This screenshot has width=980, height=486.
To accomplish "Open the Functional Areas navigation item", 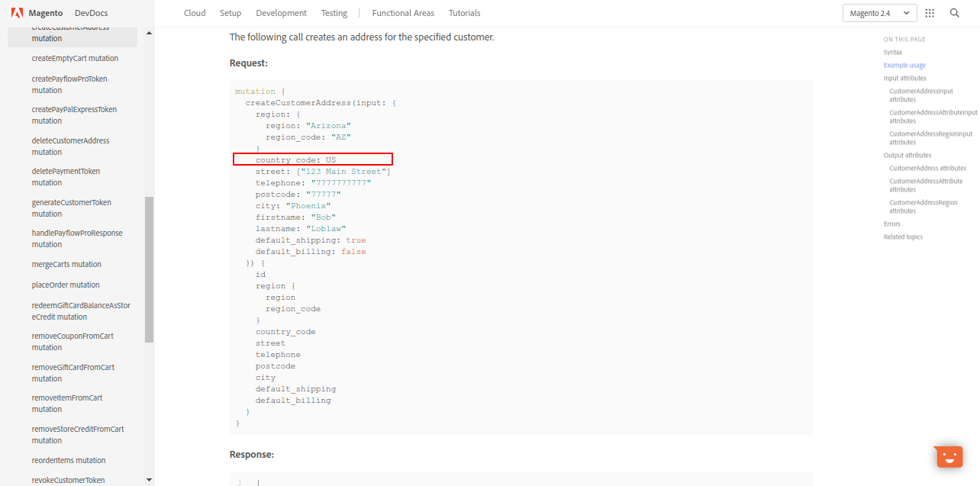I will pyautogui.click(x=403, y=12).
